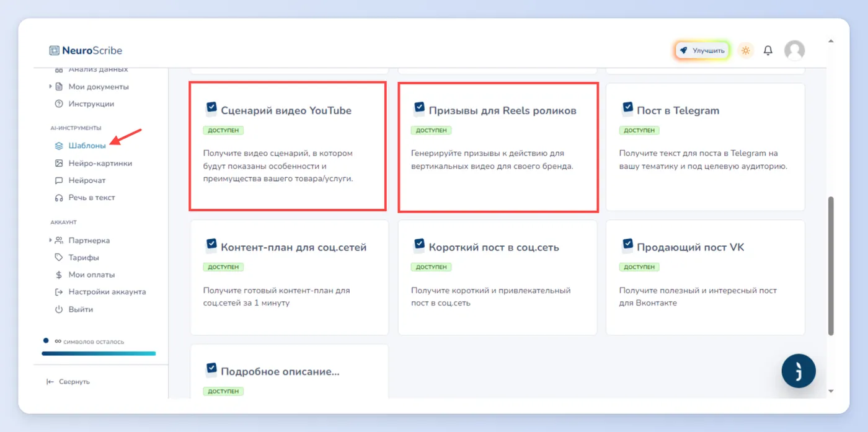Image resolution: width=868 pixels, height=432 pixels.
Task: Click the scrollbar down arrow
Action: [831, 391]
